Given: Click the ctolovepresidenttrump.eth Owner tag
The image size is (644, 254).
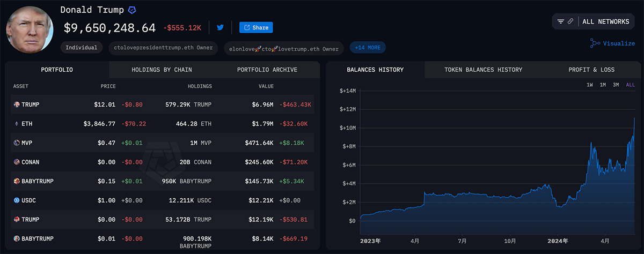Looking at the screenshot, I should [163, 48].
